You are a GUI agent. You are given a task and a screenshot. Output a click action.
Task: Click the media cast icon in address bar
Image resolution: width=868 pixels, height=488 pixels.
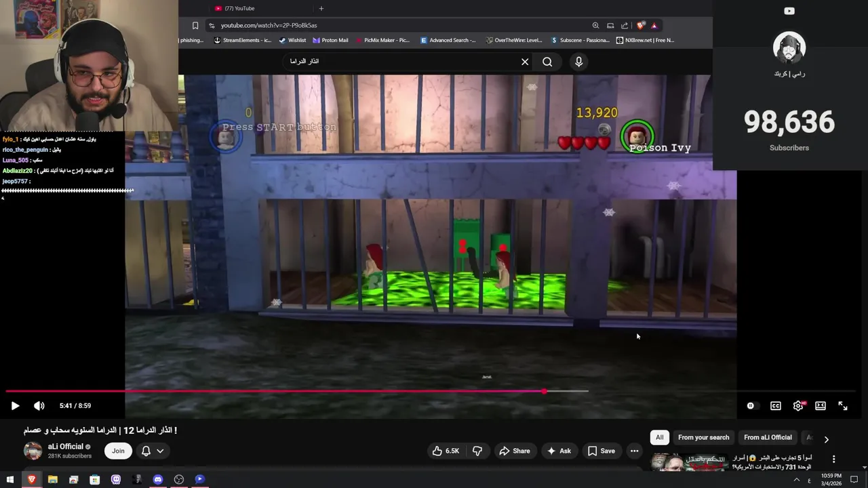coord(610,26)
